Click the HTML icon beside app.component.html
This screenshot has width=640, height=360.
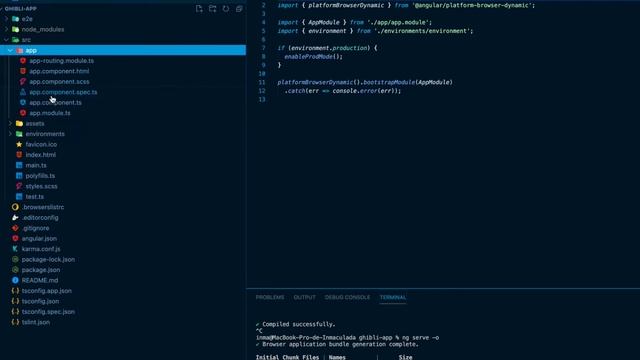pos(23,71)
